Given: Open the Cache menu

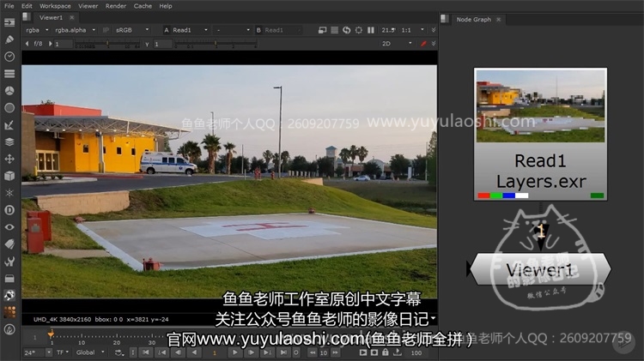Looking at the screenshot, I should (x=143, y=6).
